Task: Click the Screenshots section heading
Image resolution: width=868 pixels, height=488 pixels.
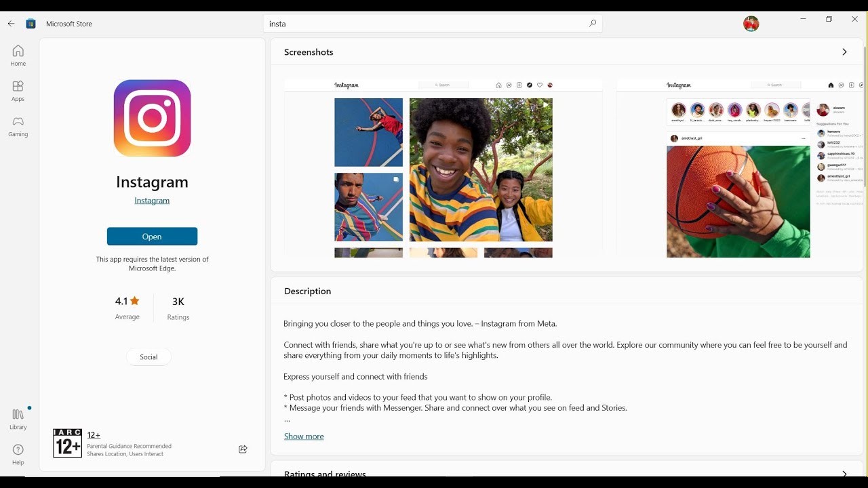Action: 309,52
